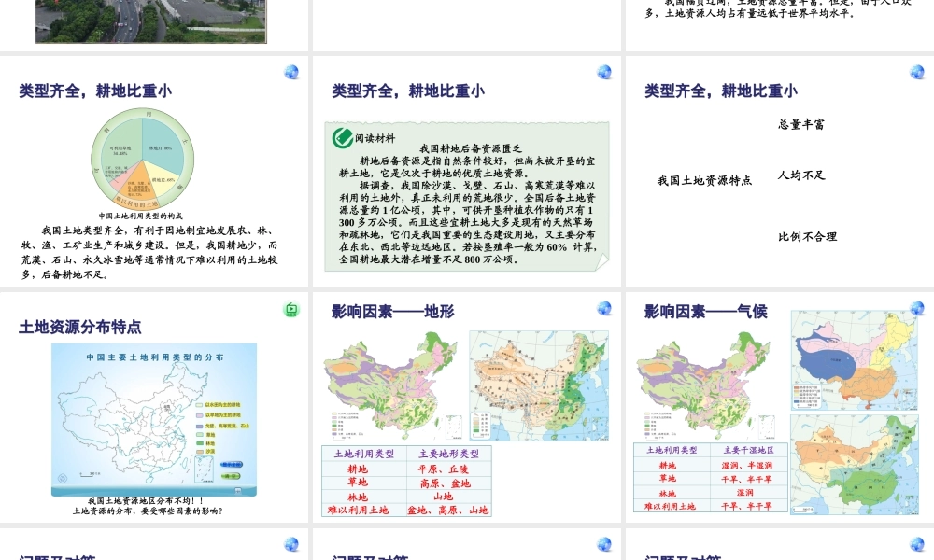
Task: Click 盆地、高原、山地 table cell
Action: click(x=448, y=510)
